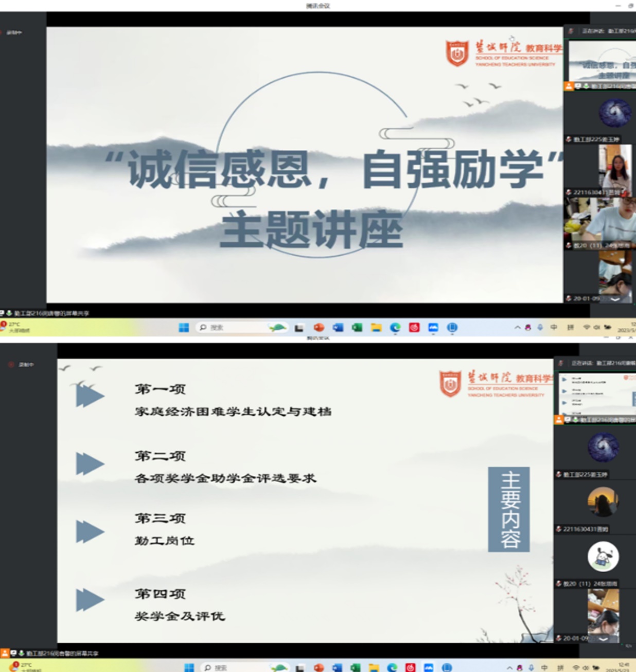Launch Excel from the upper taskbar
Image resolution: width=636 pixels, height=672 pixels.
[357, 328]
